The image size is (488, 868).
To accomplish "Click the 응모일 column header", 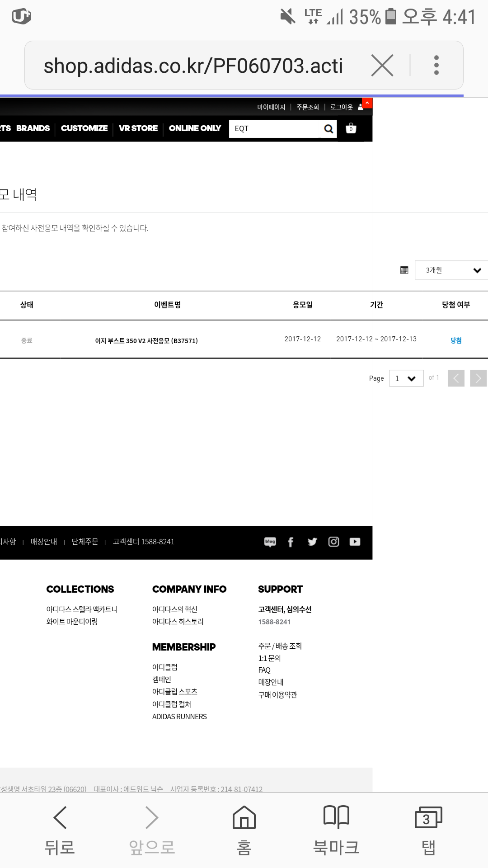I will 303,305.
